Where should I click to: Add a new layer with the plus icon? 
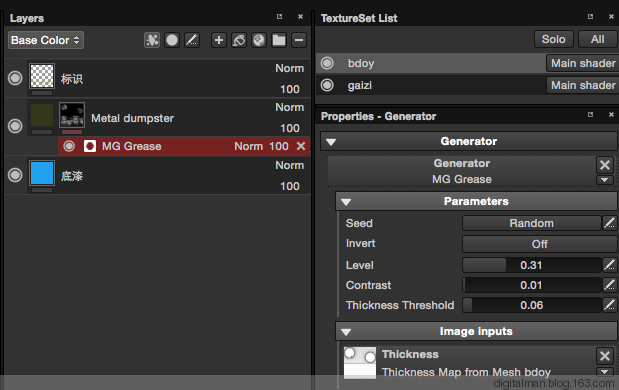(219, 40)
